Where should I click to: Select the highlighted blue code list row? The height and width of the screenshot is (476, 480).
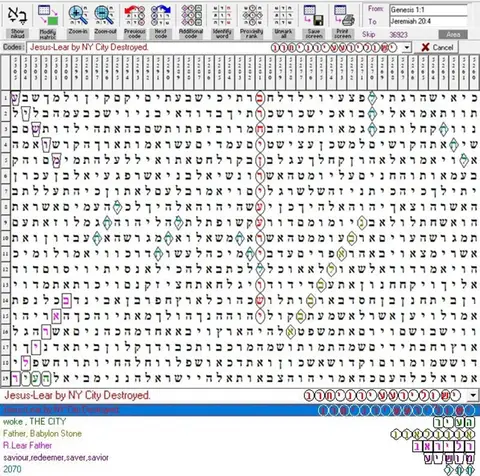[239, 410]
